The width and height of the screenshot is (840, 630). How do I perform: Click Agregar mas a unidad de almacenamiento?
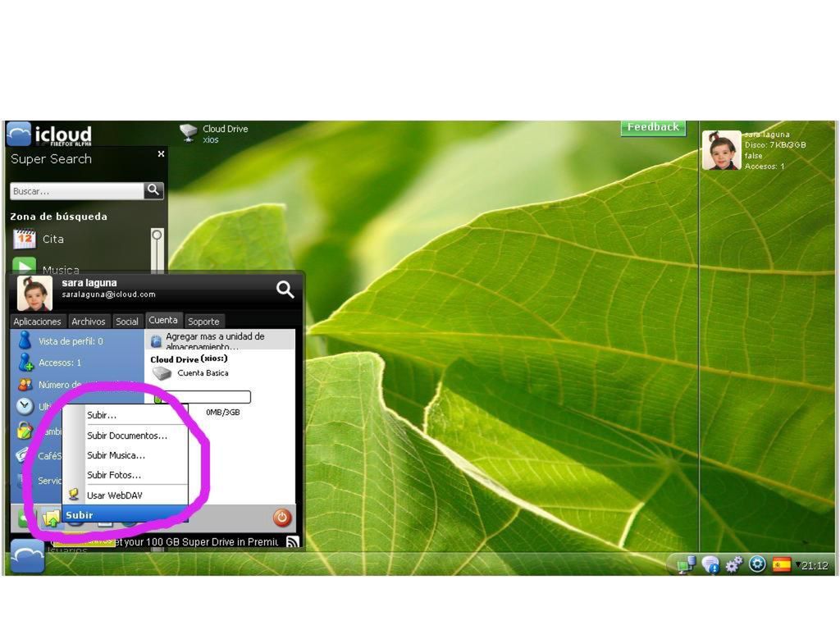(x=220, y=340)
